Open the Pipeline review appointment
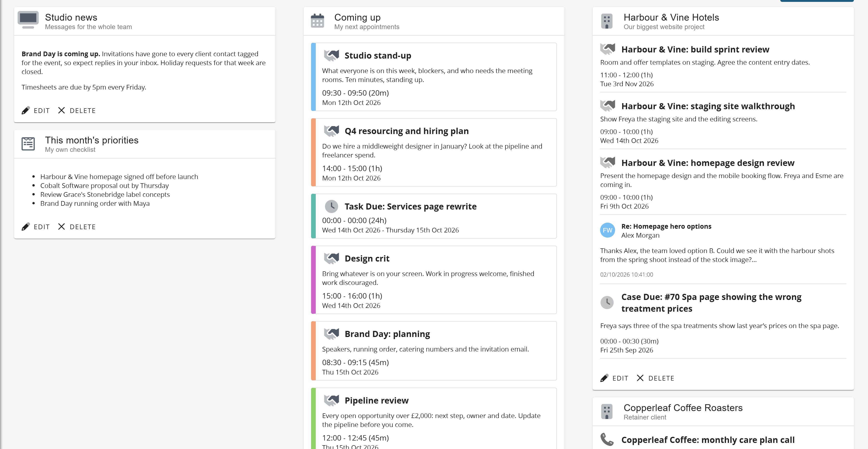 434,418
